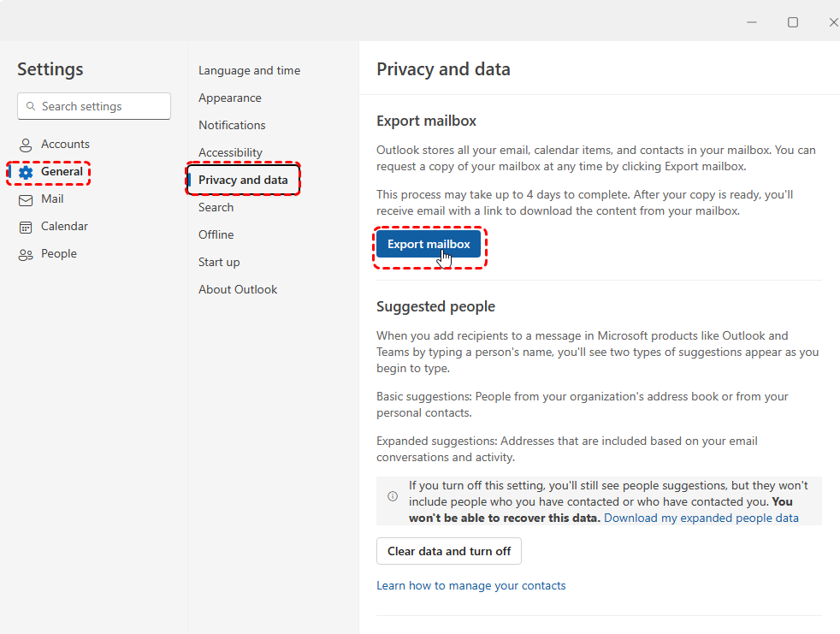The image size is (840, 634).
Task: Click the Calendar icon in sidebar
Action: click(26, 227)
